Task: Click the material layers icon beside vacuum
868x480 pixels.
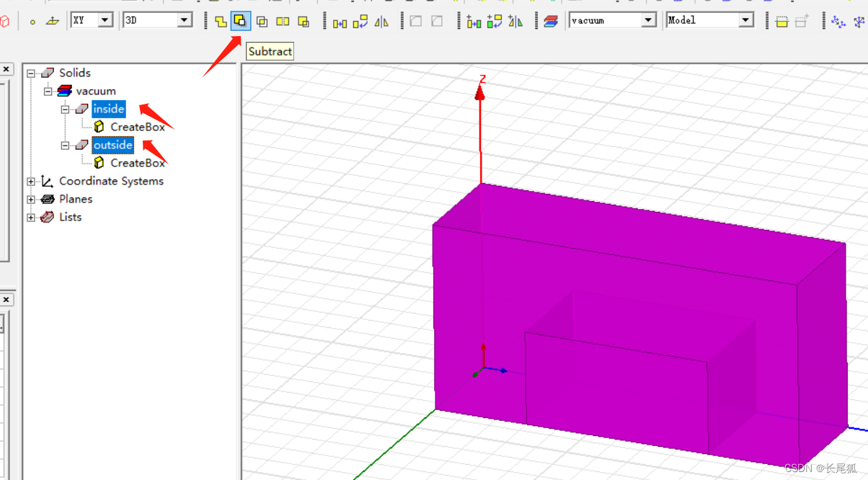Action: [551, 21]
